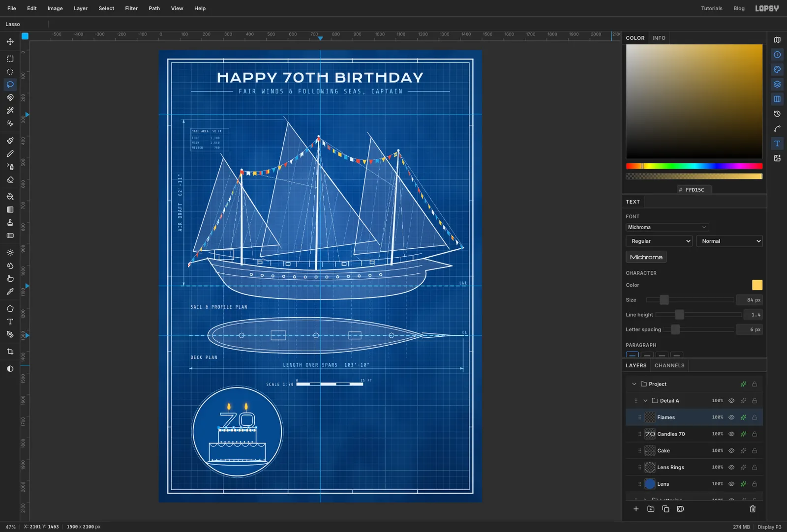This screenshot has width=787, height=532.
Task: Add a new layer with plus icon
Action: 636,509
